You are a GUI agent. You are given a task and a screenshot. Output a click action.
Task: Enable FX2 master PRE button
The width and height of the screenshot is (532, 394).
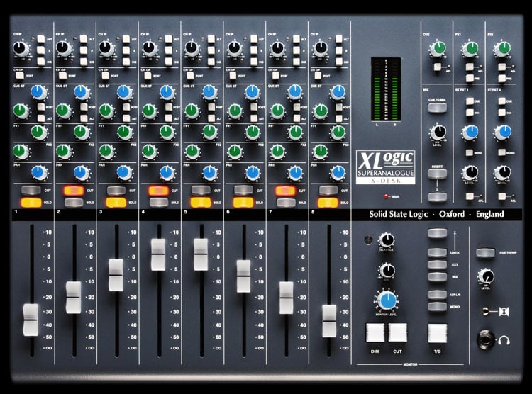tap(502, 79)
